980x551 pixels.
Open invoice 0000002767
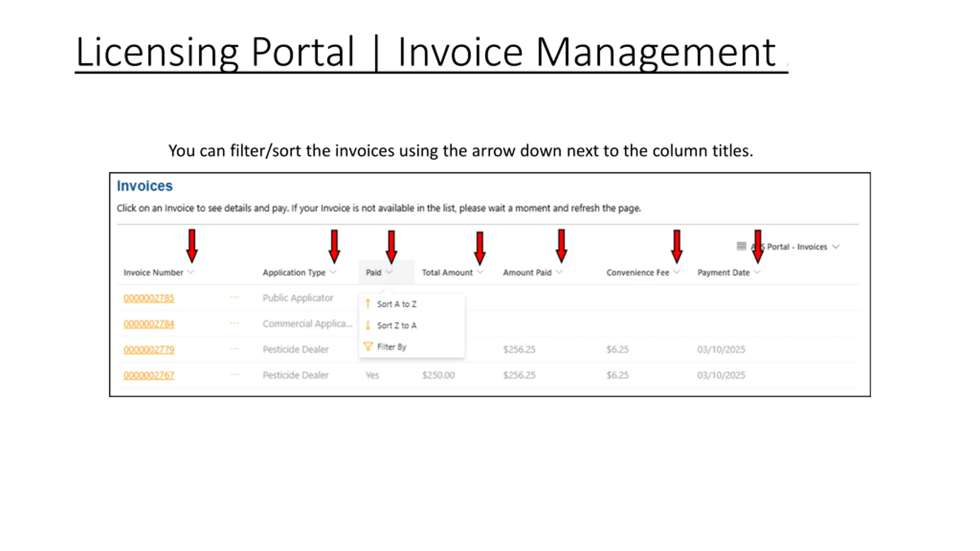click(x=149, y=375)
